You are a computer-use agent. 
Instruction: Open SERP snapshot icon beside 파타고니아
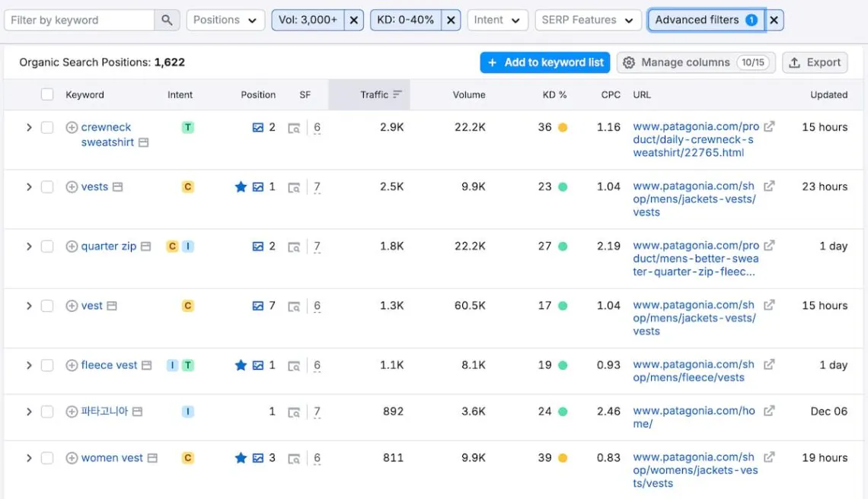point(137,412)
